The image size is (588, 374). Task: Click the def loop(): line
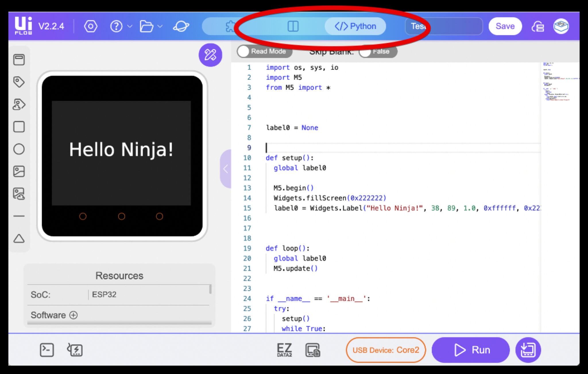point(287,248)
